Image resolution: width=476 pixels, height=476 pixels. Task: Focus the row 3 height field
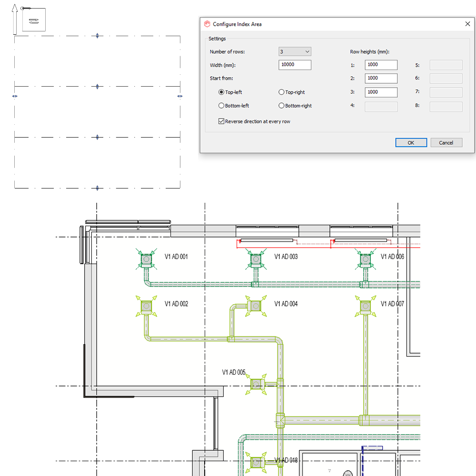(381, 92)
